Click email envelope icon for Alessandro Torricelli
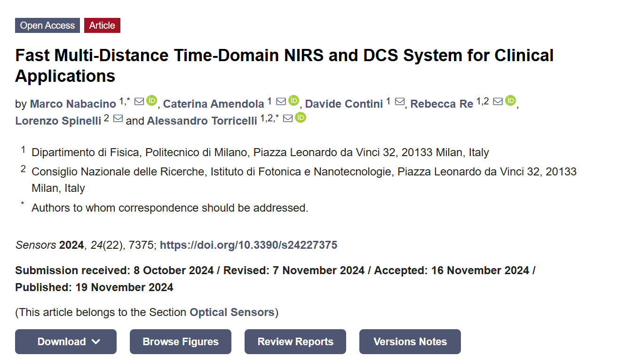Image resolution: width=634 pixels, height=364 pixels. click(288, 118)
